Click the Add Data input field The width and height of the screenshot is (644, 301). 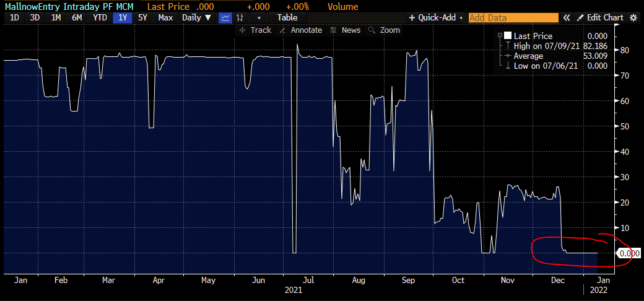513,18
